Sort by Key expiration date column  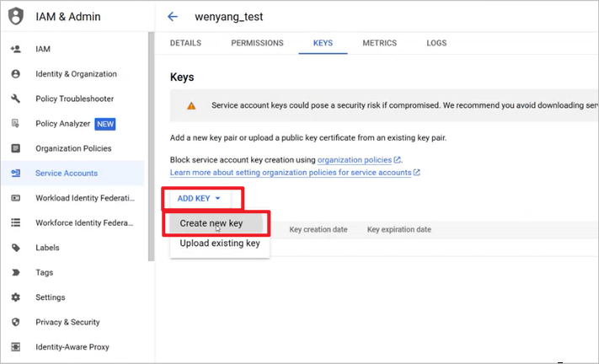pyautogui.click(x=399, y=229)
